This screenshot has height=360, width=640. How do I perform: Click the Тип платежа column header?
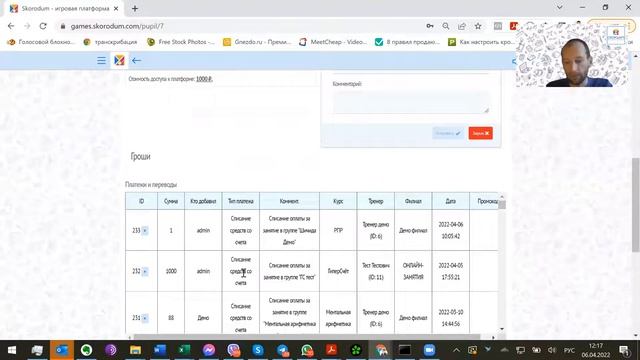(x=241, y=201)
